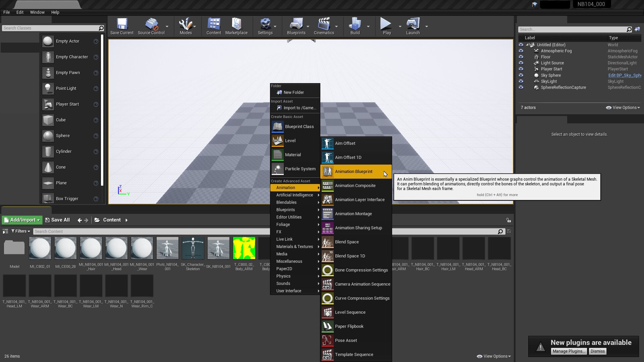Select Bone Compression Settings entry
Screen dimensions: 644x362
pos(356,270)
